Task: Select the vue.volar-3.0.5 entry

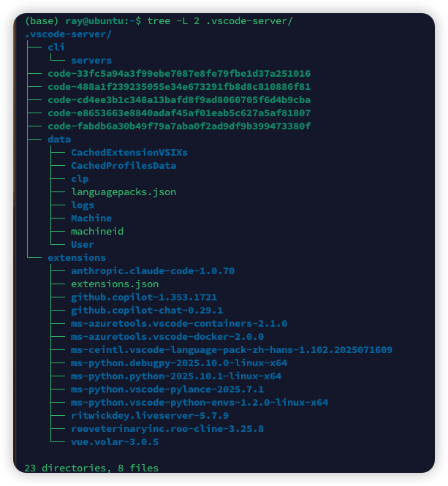Action: tap(115, 442)
